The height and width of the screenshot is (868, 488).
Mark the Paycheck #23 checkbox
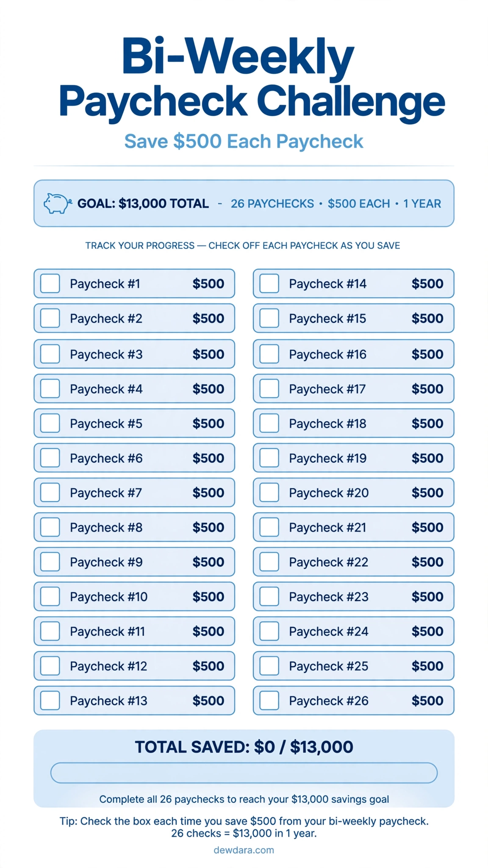(269, 597)
